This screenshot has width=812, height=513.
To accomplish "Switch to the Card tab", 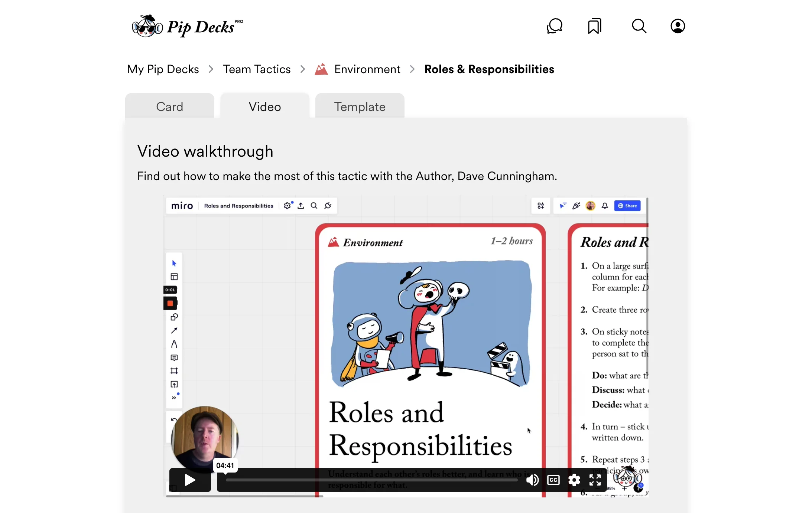I will 170,106.
